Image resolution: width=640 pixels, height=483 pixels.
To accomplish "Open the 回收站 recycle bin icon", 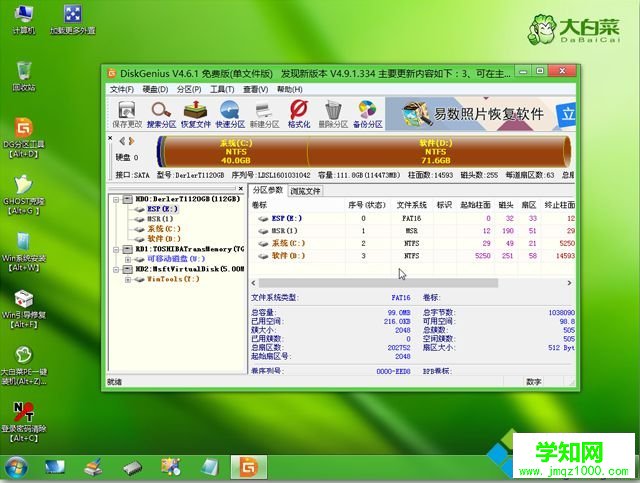I will 24,76.
